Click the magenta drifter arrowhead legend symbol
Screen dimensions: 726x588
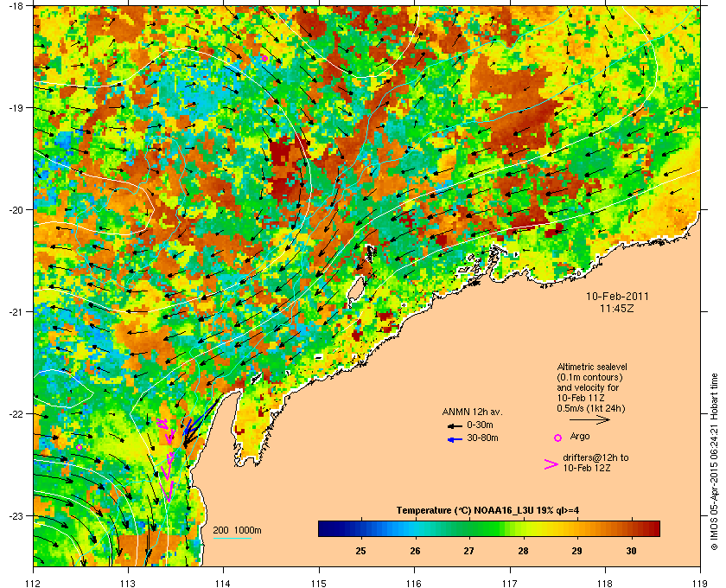pos(551,464)
